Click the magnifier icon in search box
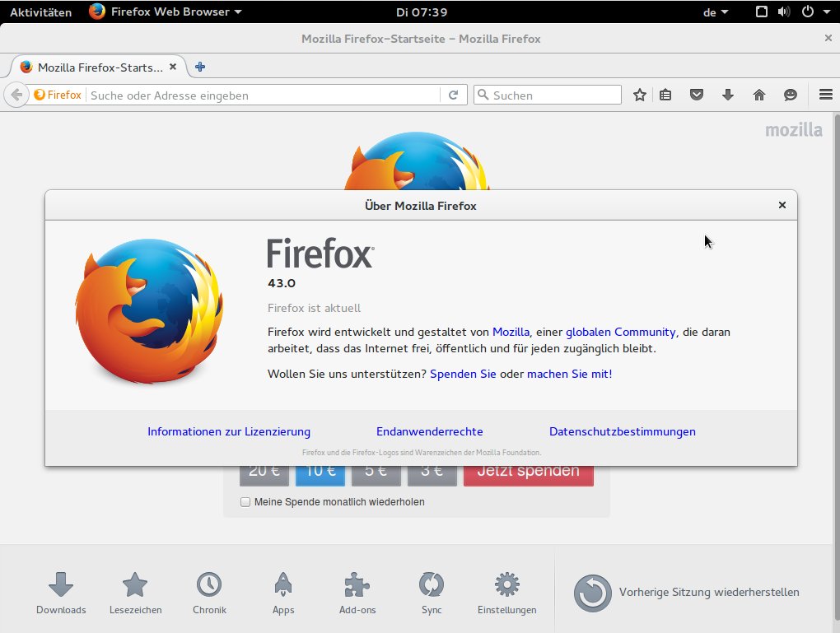Image resolution: width=840 pixels, height=633 pixels. coord(483,95)
